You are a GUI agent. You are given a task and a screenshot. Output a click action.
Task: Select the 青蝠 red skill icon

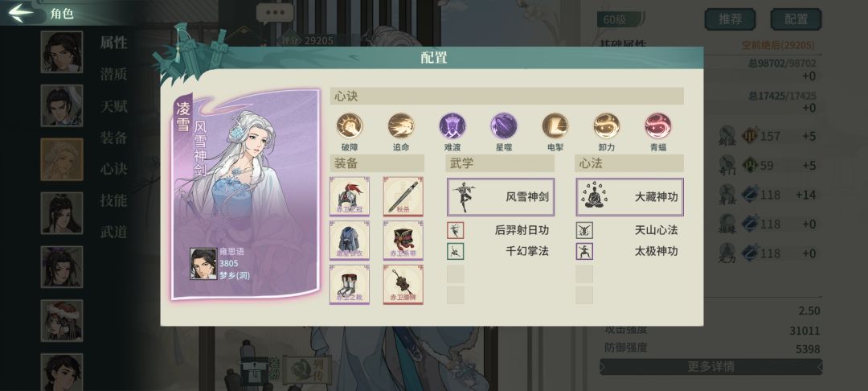coord(658,126)
